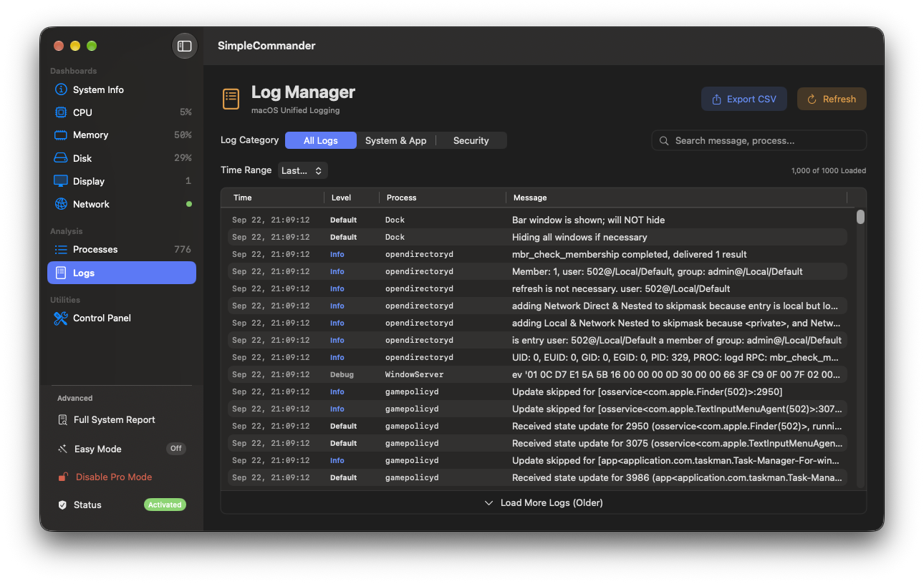Select the All Logs tab
The image size is (924, 584).
click(321, 140)
